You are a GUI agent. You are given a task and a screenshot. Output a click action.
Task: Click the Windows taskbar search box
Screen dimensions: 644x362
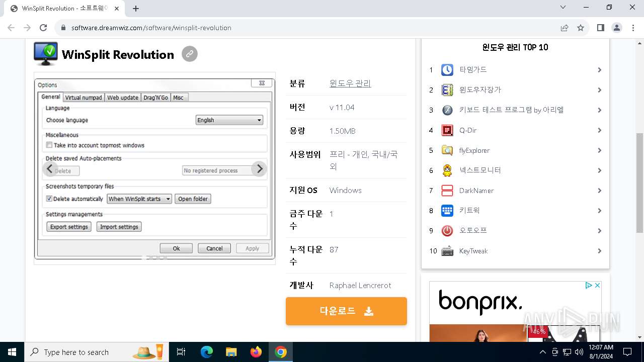[97, 352]
